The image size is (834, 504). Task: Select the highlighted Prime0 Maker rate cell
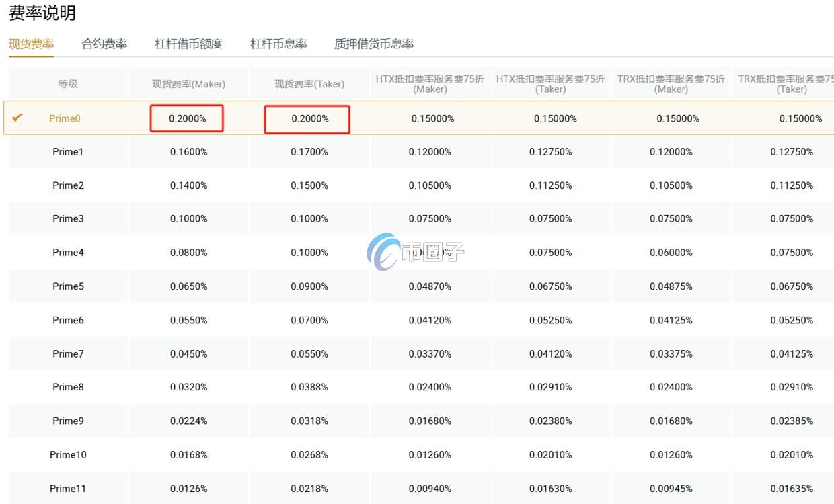(188, 118)
